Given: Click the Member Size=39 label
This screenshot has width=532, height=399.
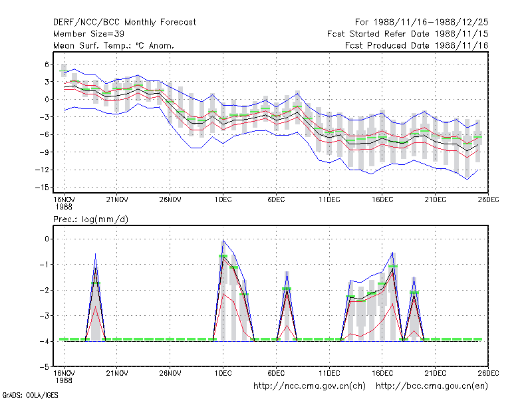Looking at the screenshot, I should 88,34.
